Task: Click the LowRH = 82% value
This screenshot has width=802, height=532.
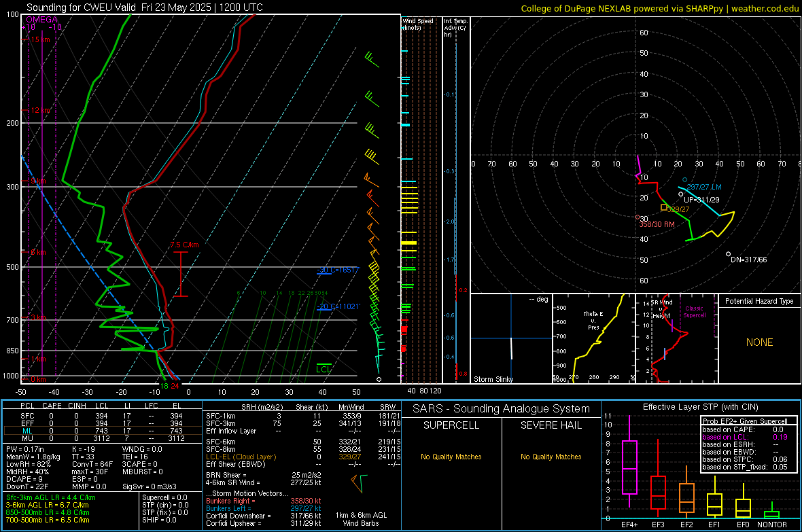Action: (28, 465)
